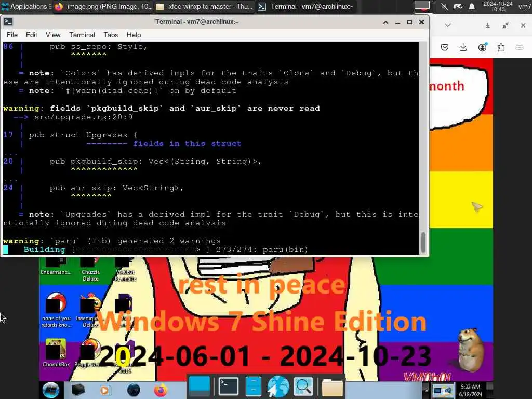The height and width of the screenshot is (399, 532).
Task: Click the path 'src/upgrade.rs:20:9'
Action: click(x=84, y=117)
